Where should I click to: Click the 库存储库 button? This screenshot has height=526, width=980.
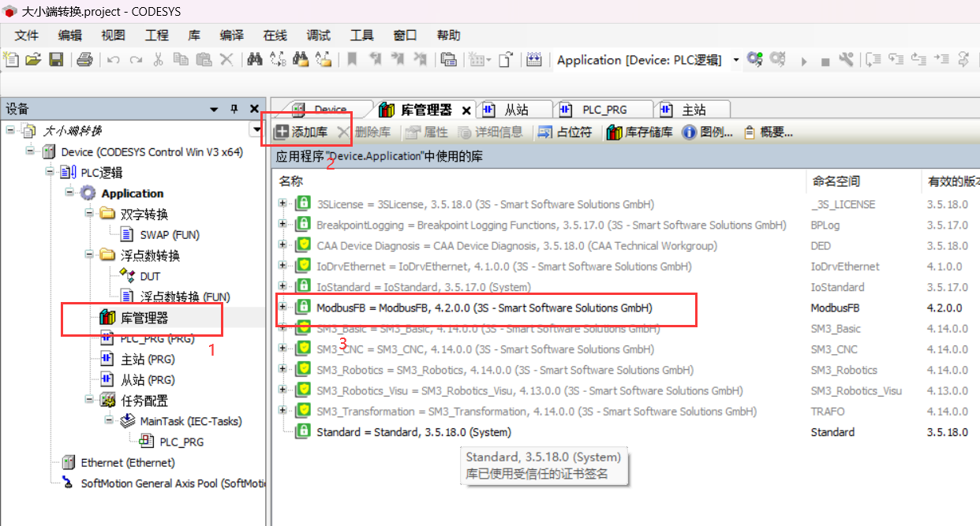(x=640, y=132)
